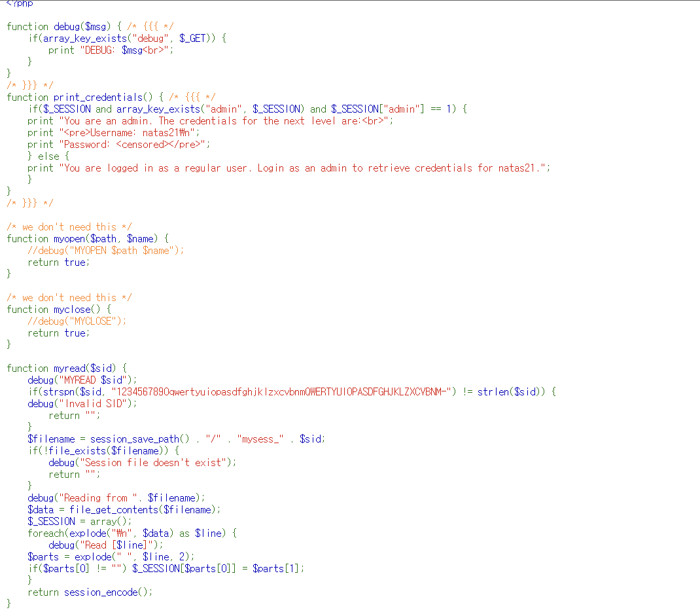Click the $parts = explode line
This screenshot has height=616, width=700.
(x=111, y=556)
